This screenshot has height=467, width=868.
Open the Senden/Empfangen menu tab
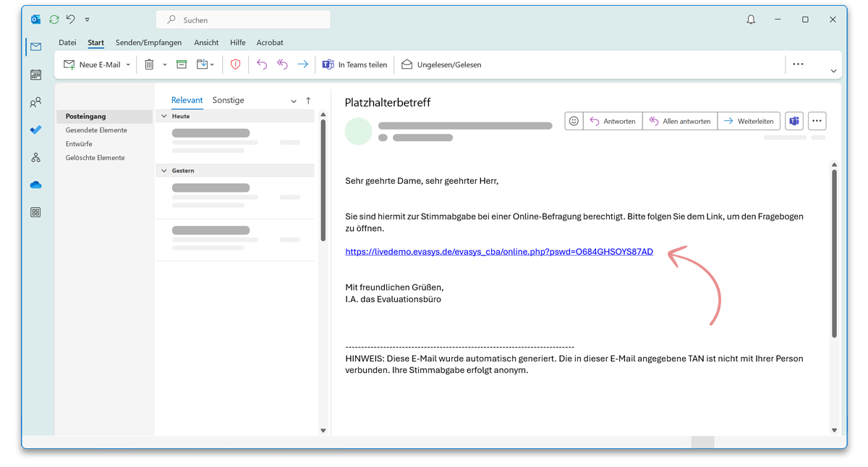[148, 43]
